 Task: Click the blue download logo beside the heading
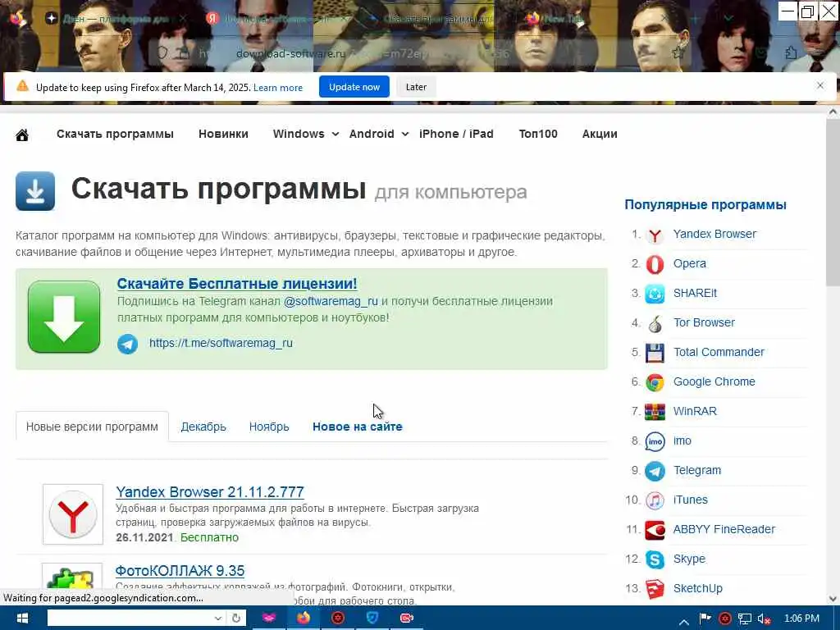[35, 190]
